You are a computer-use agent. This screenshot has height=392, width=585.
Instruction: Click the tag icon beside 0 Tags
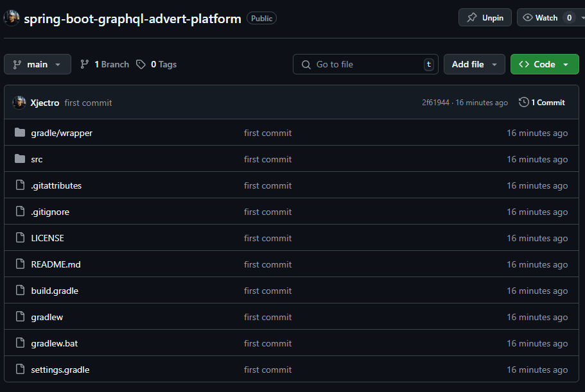pos(141,64)
